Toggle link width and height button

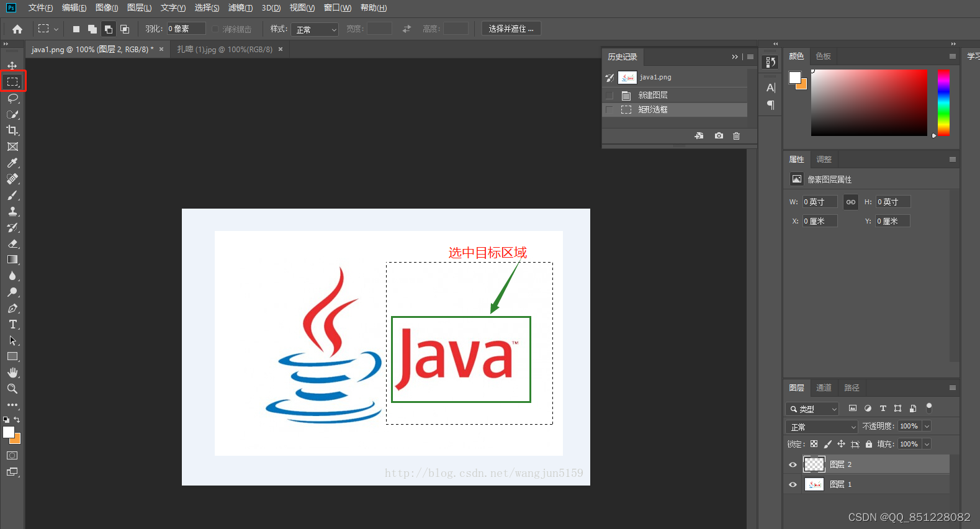pyautogui.click(x=851, y=202)
